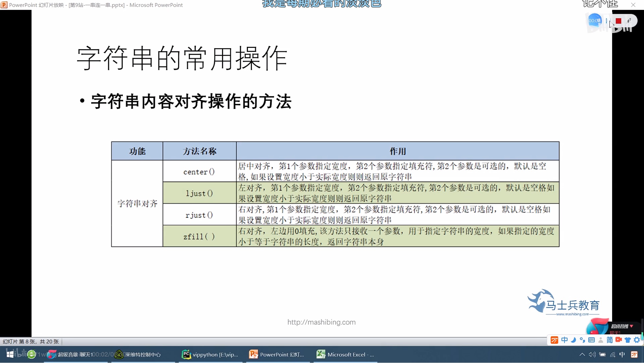Stop recording with the red square button
This screenshot has height=363, width=644.
[619, 21]
